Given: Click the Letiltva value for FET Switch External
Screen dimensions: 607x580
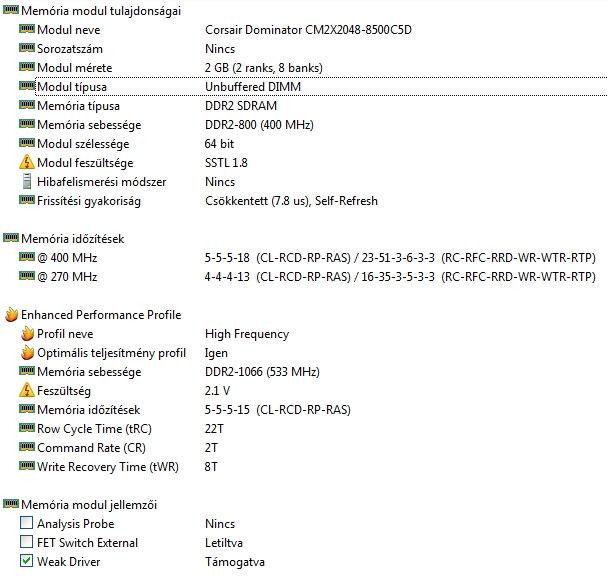Looking at the screenshot, I should pyautogui.click(x=224, y=542).
